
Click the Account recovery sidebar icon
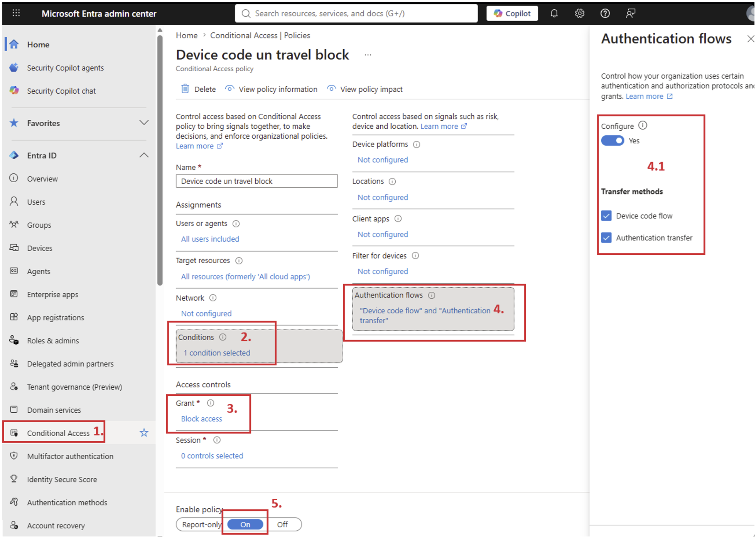(14, 525)
